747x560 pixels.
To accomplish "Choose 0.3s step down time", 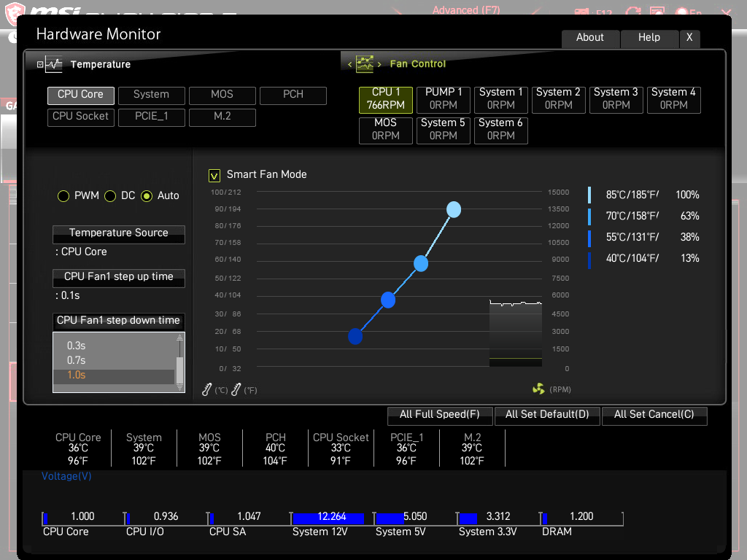I will tap(114, 346).
